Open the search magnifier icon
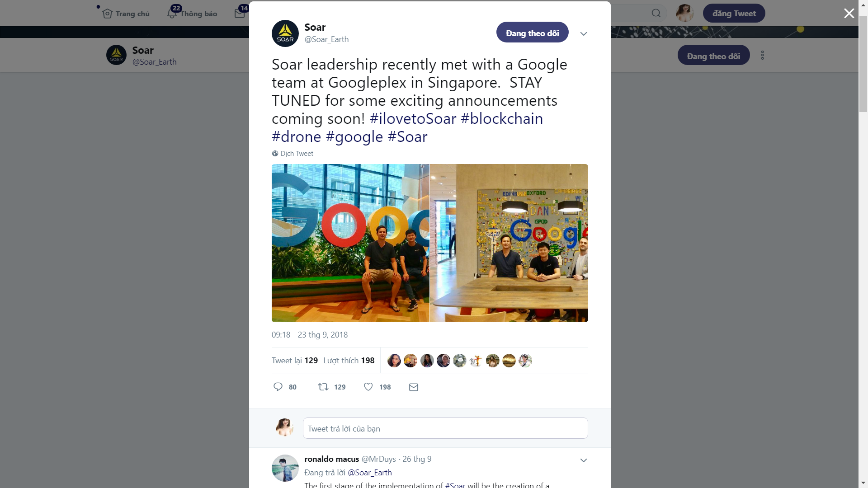Image resolution: width=868 pixels, height=488 pixels. 656,13
